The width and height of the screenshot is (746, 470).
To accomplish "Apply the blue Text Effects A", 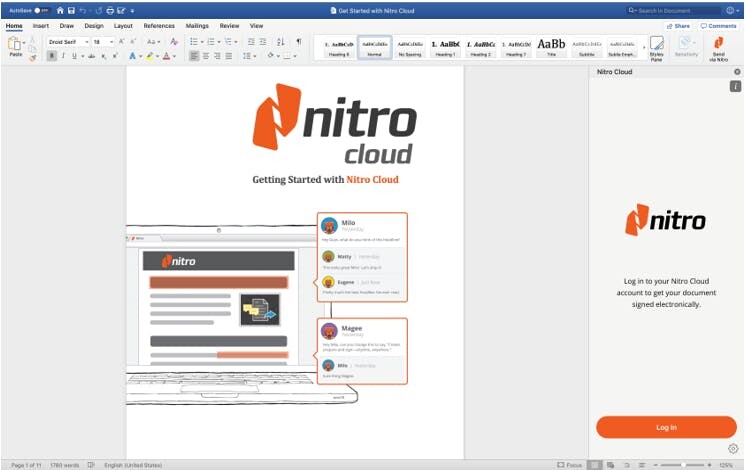I will pyautogui.click(x=132, y=56).
